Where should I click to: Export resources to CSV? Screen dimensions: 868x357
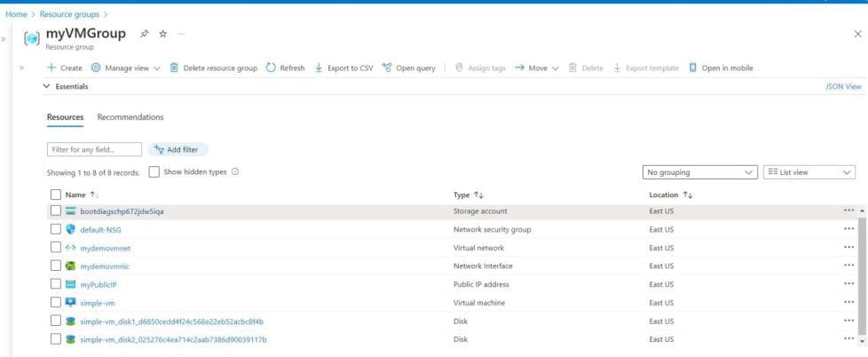[x=343, y=68]
